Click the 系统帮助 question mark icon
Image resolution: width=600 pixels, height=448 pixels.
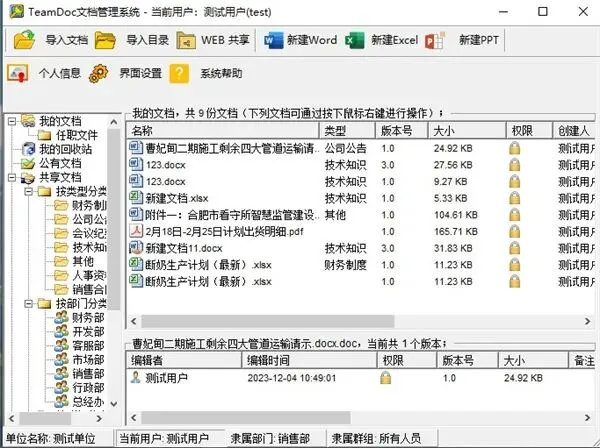(x=179, y=73)
